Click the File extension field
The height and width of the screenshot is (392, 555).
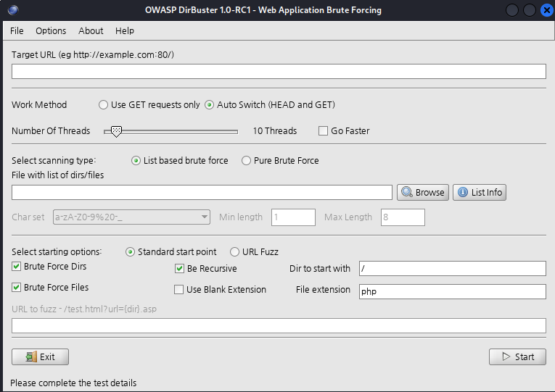coord(453,291)
